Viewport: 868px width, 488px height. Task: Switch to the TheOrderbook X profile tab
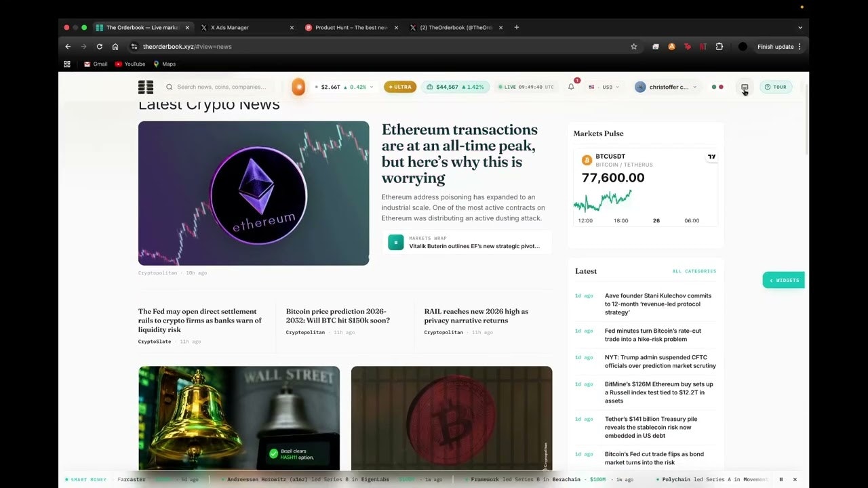[455, 27]
